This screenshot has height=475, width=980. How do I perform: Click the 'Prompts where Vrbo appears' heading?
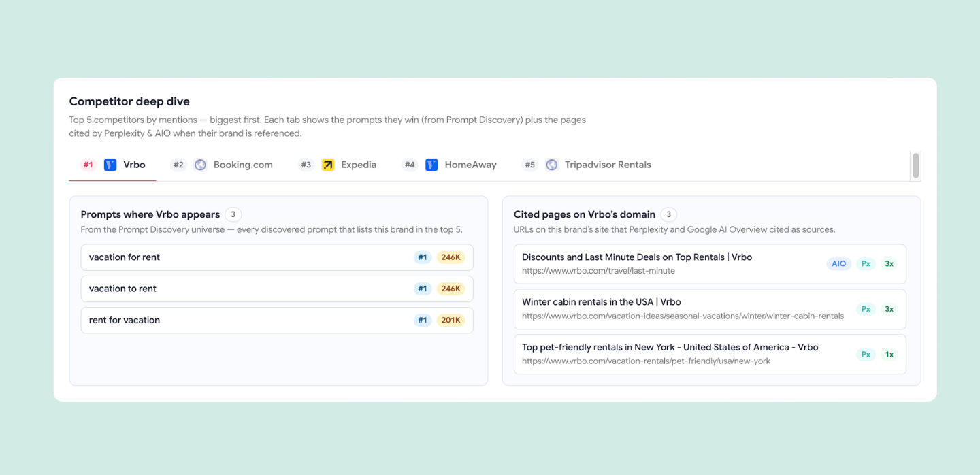pos(150,214)
